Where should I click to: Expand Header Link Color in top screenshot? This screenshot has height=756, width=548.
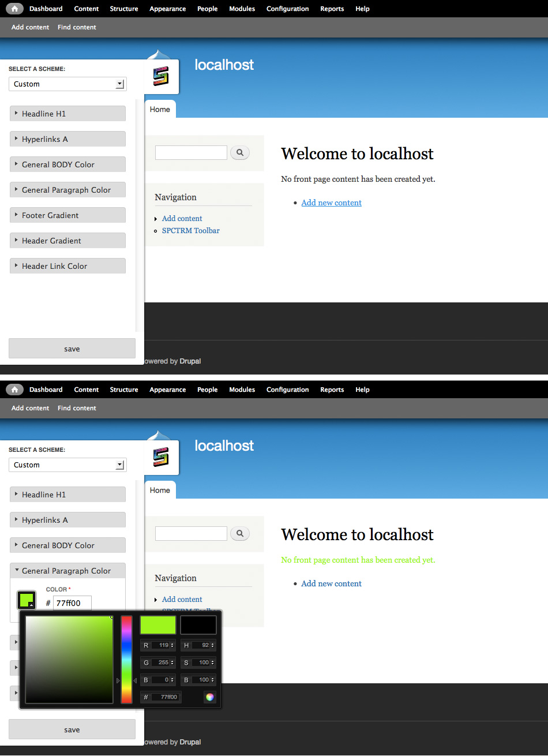67,266
